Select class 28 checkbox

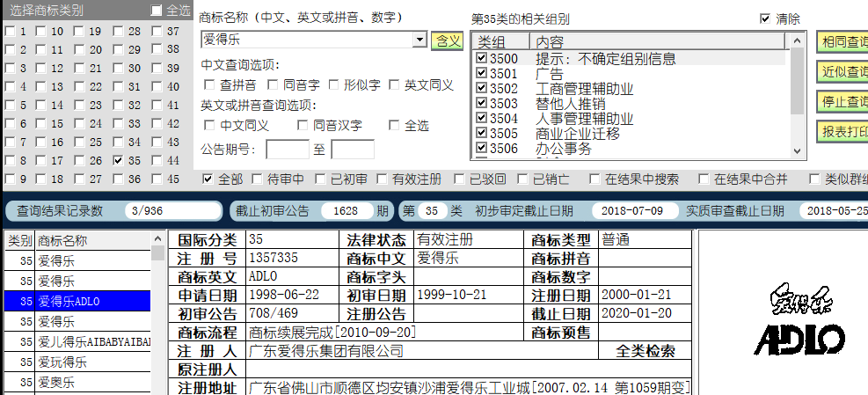118,32
